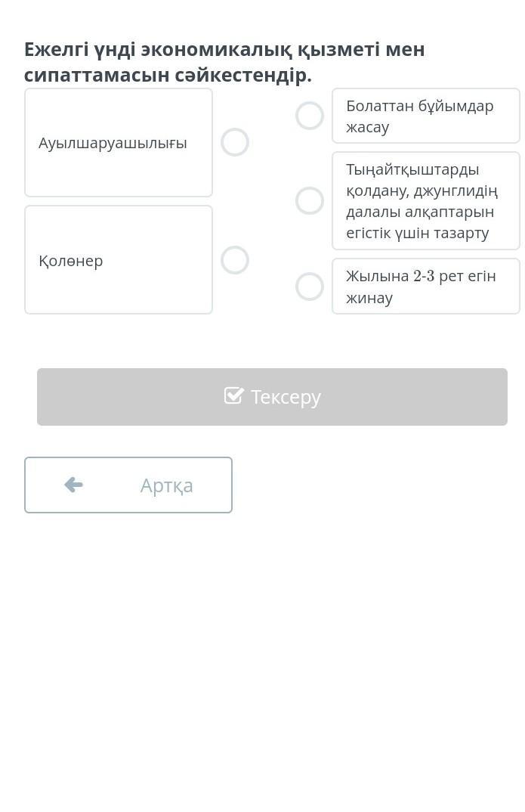Viewport: 525px width, 812px height.
Task: Click the 2-3 number in the harvest answer
Action: 424,276
